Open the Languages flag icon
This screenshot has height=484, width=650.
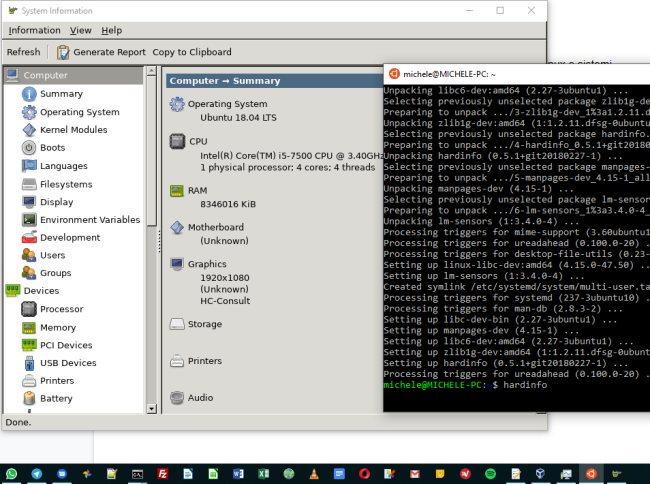[x=29, y=166]
